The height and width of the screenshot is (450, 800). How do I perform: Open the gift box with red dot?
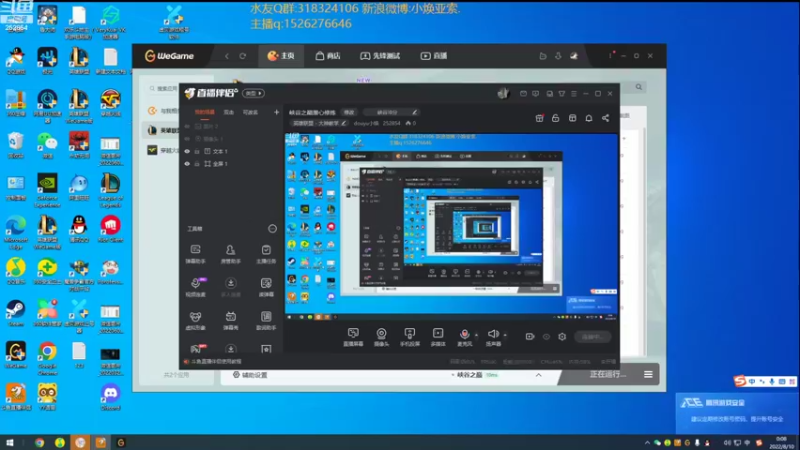point(539,118)
